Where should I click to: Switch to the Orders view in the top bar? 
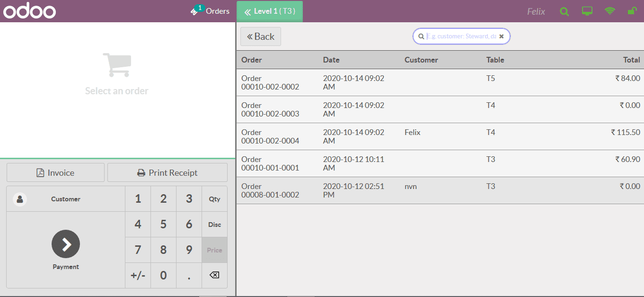pyautogui.click(x=217, y=11)
